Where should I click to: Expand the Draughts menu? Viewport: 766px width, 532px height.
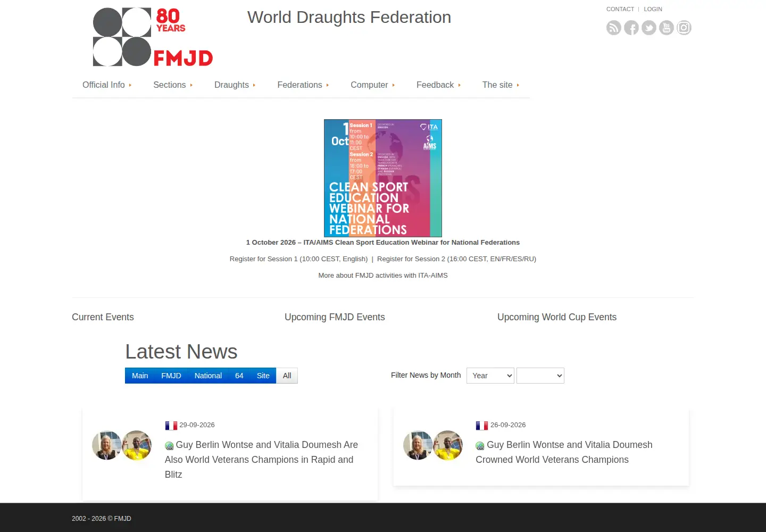pos(235,85)
